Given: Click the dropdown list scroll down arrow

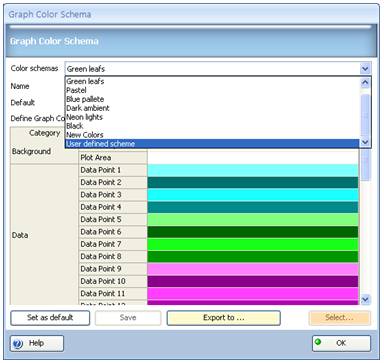Looking at the screenshot, I should (365, 142).
